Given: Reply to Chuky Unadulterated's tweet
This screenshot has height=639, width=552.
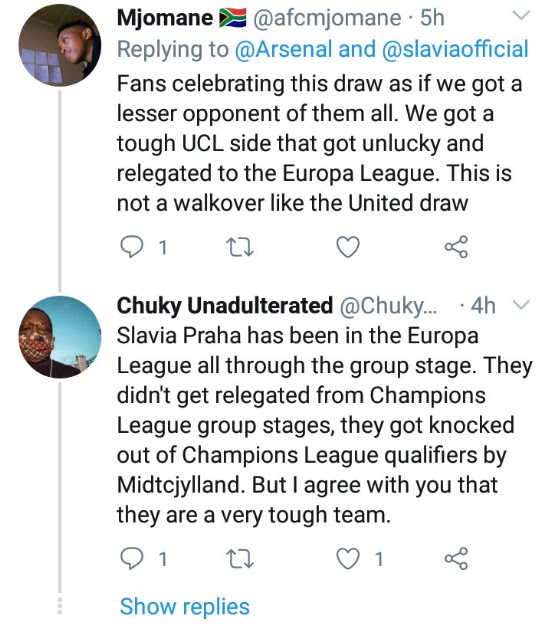Looking at the screenshot, I should (x=132, y=558).
